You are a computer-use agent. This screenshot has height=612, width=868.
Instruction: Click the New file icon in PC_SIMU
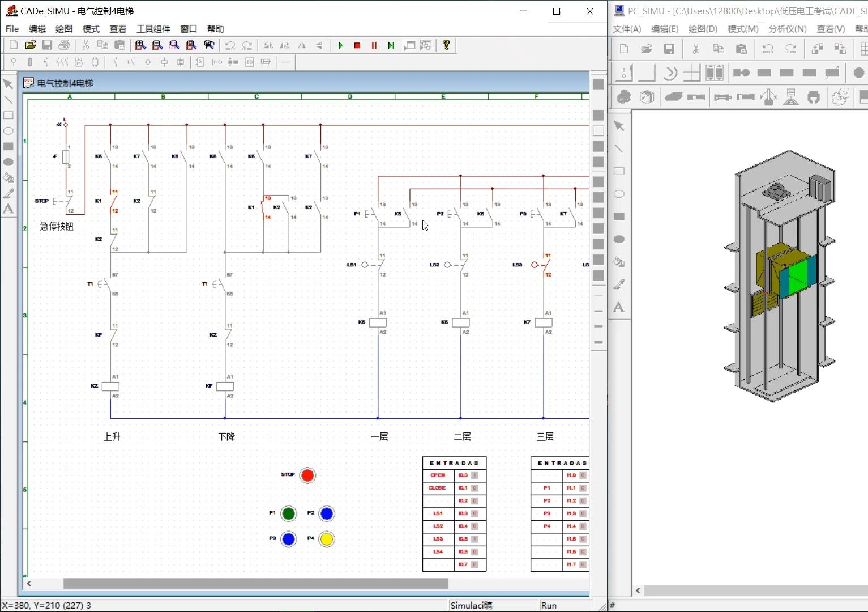[x=624, y=49]
